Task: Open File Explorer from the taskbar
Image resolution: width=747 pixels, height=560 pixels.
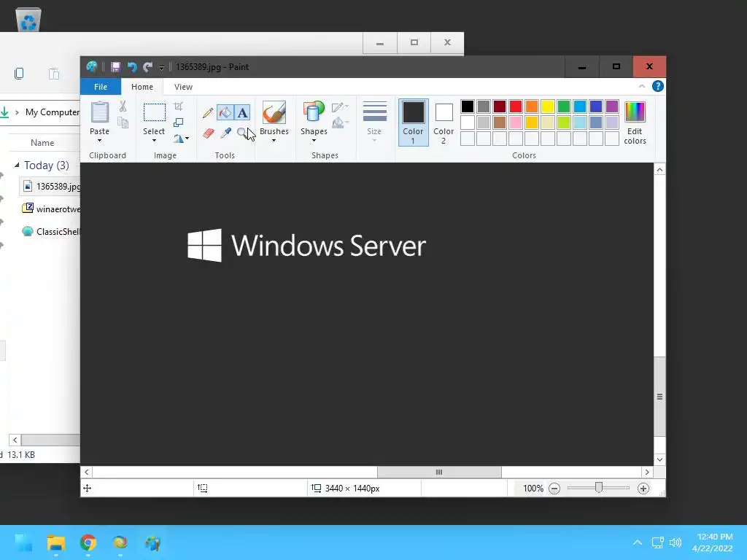Action: coord(55,542)
